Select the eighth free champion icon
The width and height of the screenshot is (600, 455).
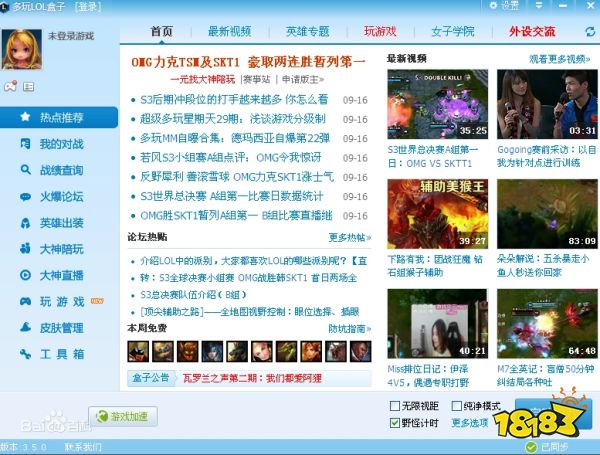point(311,351)
